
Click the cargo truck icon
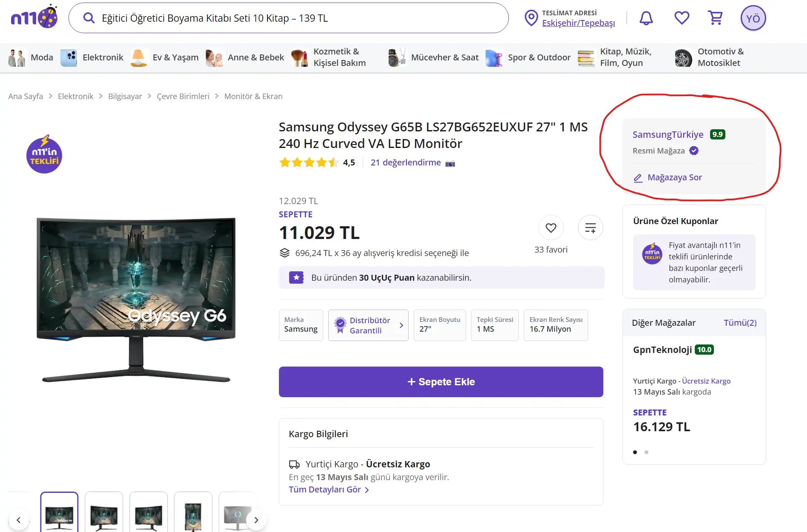pos(294,464)
